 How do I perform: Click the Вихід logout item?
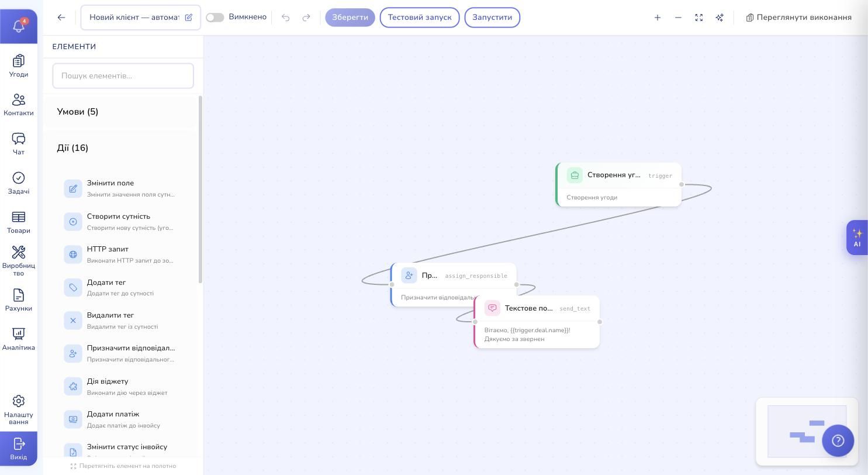(19, 449)
